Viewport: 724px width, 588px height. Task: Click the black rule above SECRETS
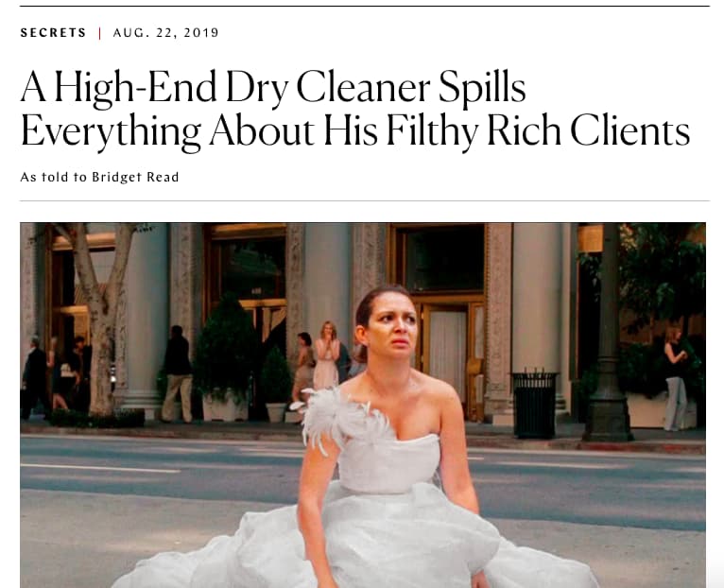coord(365,6)
